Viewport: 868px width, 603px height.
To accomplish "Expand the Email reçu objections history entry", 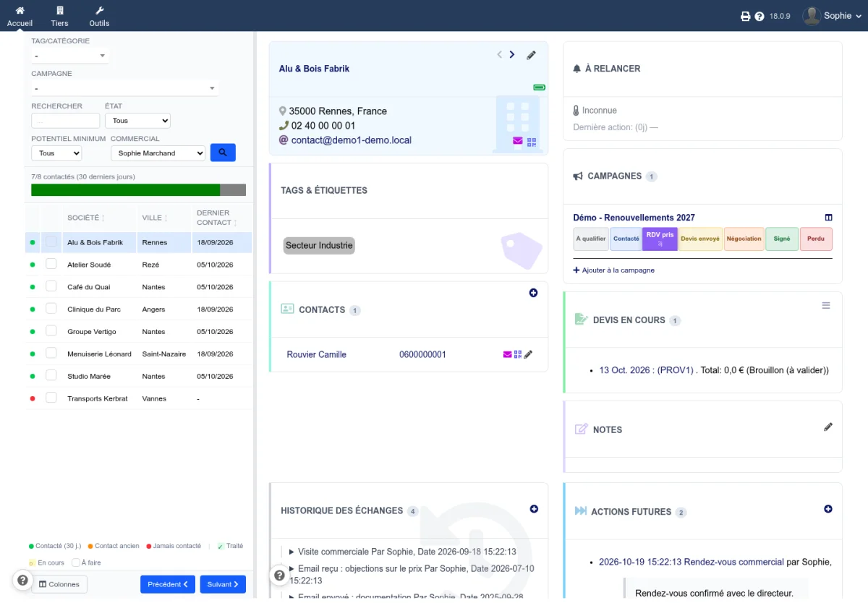I will tap(412, 575).
